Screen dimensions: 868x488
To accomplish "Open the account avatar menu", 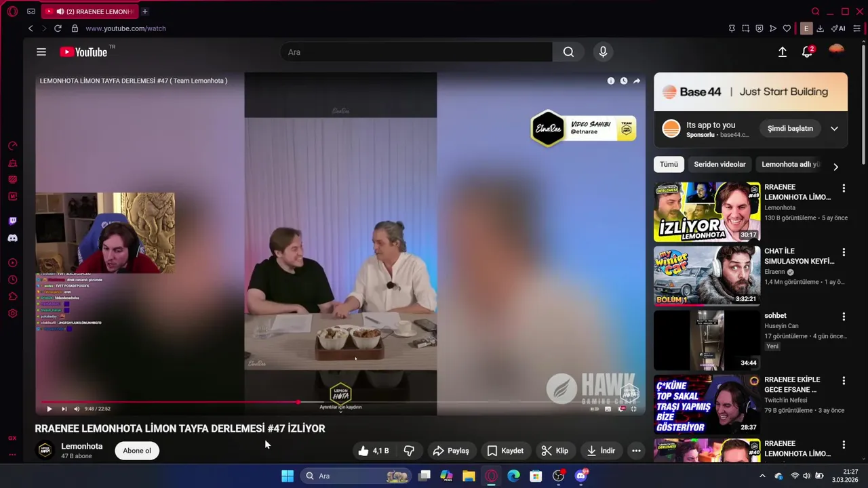I will tap(836, 52).
